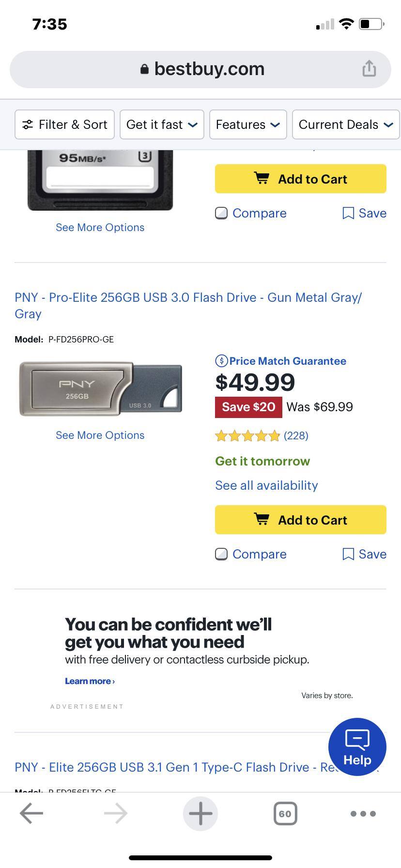Add the PNY Pro-Elite flash drive to cart

click(300, 519)
